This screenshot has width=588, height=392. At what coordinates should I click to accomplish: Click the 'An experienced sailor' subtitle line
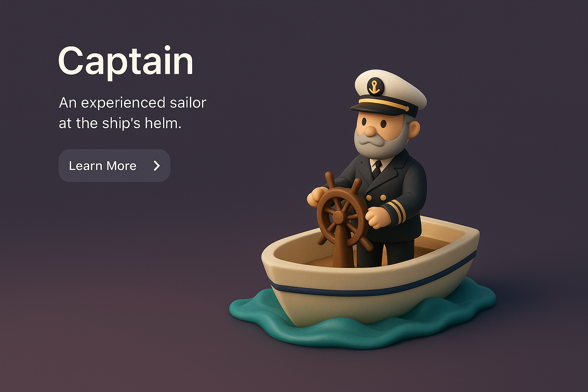coord(132,103)
